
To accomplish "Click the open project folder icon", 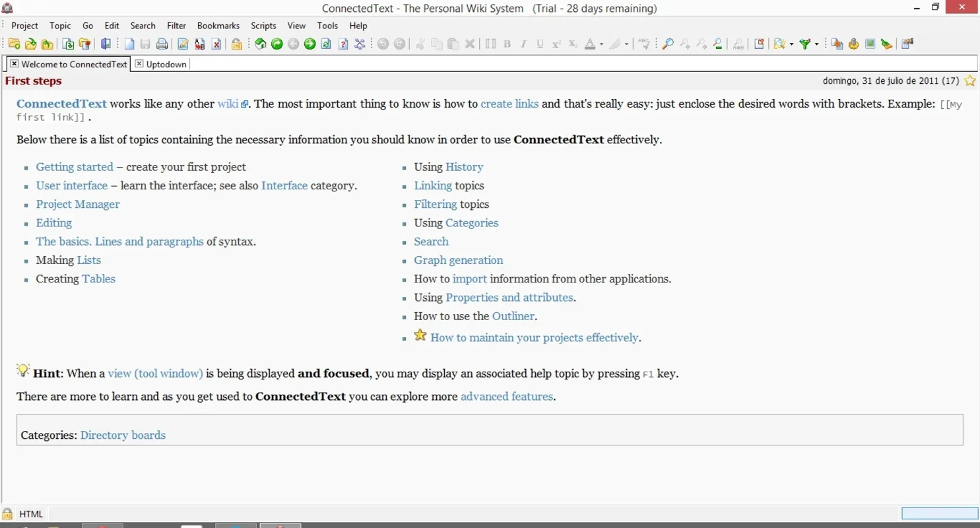I will [30, 44].
